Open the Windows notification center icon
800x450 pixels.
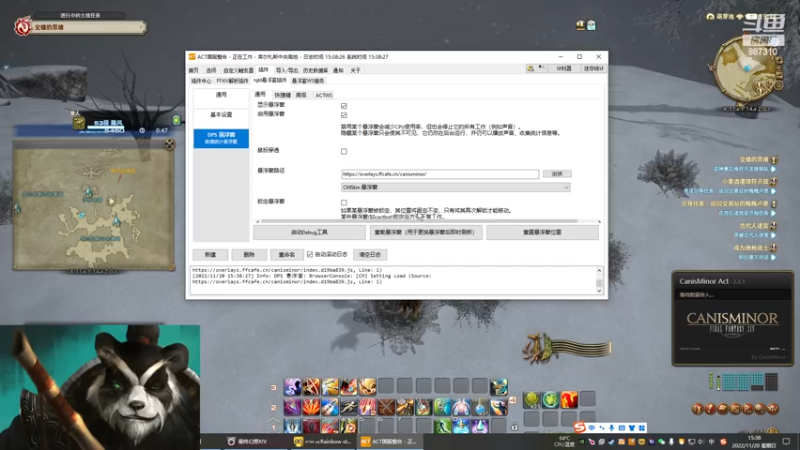tap(787, 441)
